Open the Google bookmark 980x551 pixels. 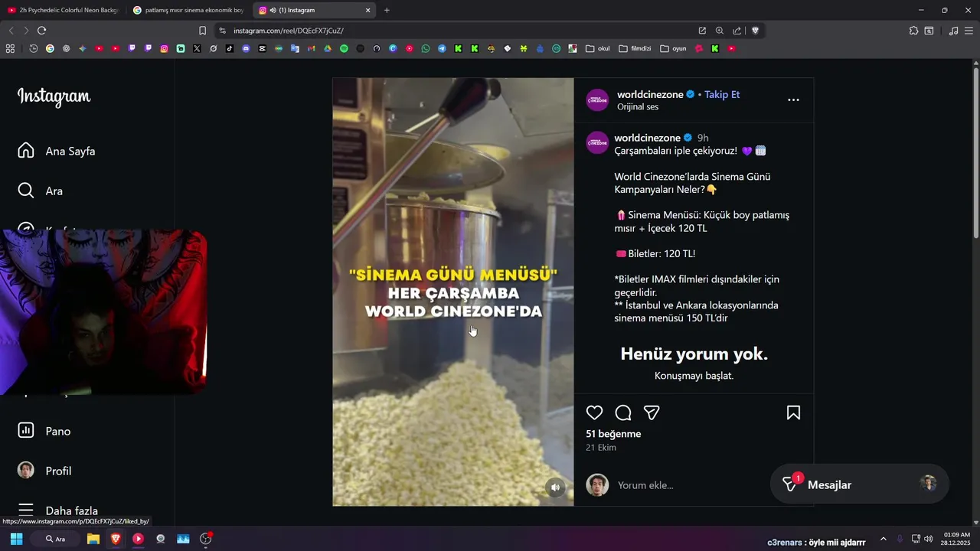(x=50, y=48)
